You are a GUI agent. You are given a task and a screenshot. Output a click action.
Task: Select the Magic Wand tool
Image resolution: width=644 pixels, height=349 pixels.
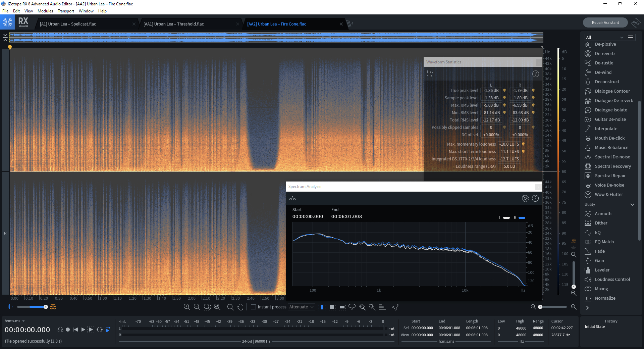pyautogui.click(x=372, y=307)
